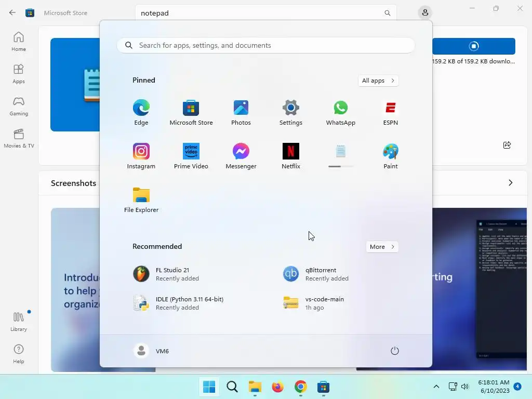Open Settings from the pinned apps

pos(291,113)
